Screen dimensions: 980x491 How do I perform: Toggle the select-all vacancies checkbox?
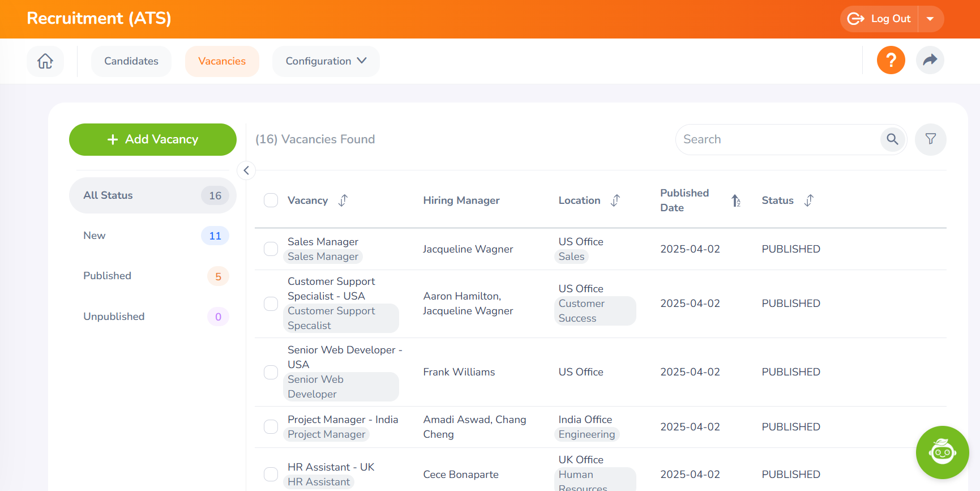(x=271, y=200)
